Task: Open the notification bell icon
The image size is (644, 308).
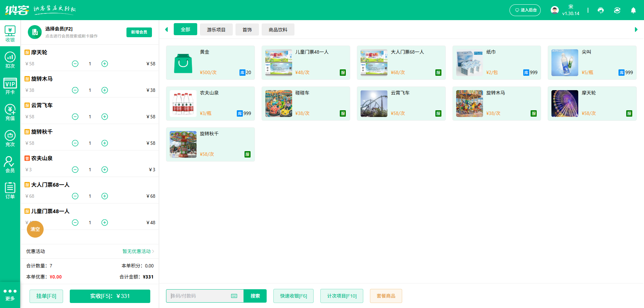Action: (x=633, y=10)
